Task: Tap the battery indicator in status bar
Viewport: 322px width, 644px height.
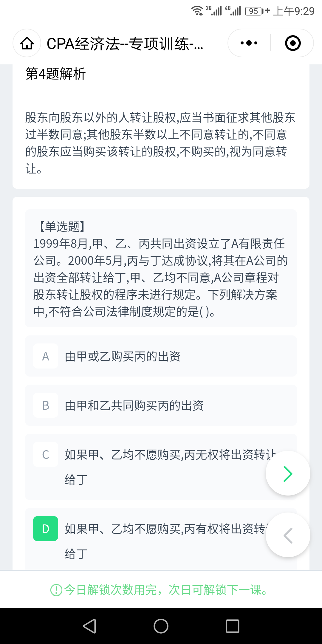Action: pyautogui.click(x=254, y=11)
